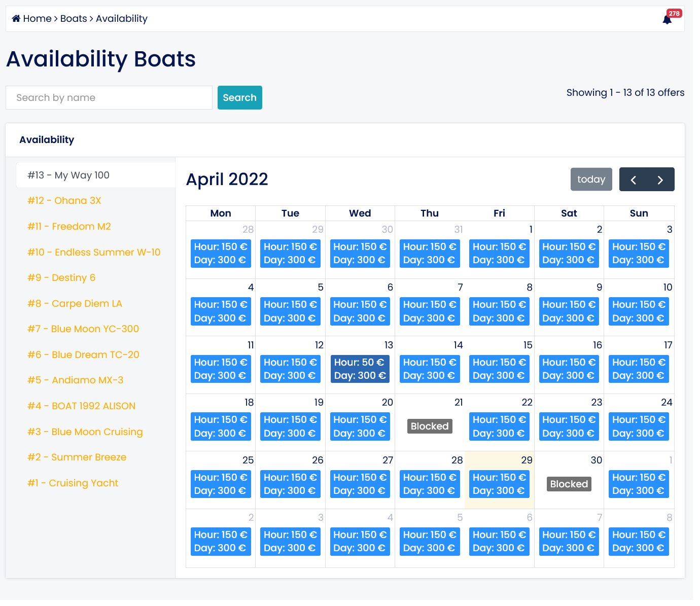Open price event on April 16
Viewport: 700px width, 606px height.
pos(569,369)
